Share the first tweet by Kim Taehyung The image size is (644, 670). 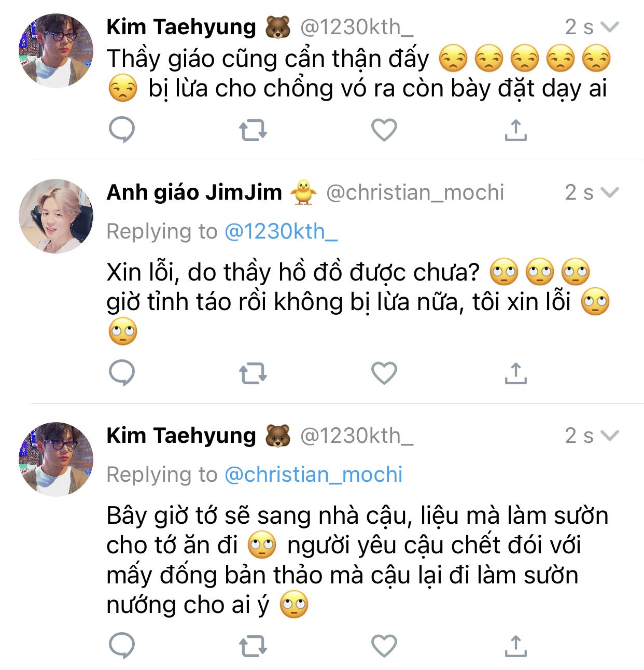pyautogui.click(x=515, y=130)
